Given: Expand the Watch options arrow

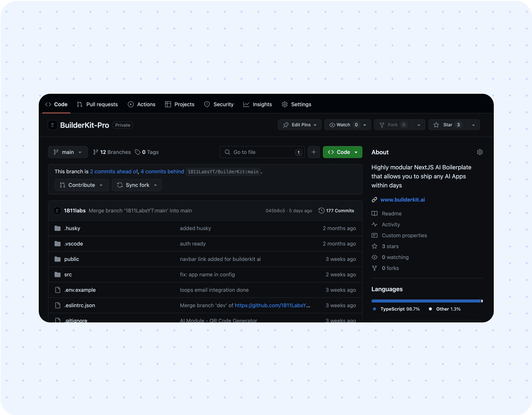Looking at the screenshot, I should (365, 125).
